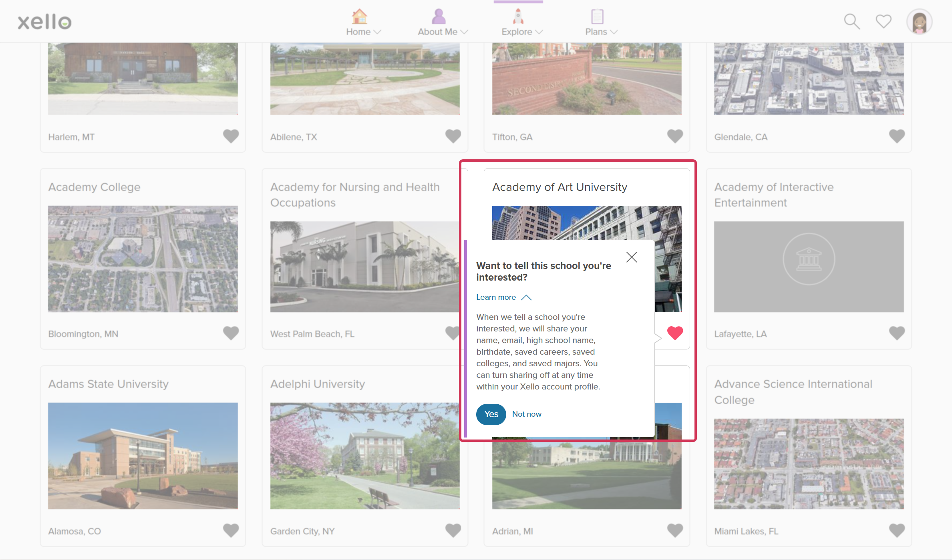Close the interest popup with the X

pyautogui.click(x=632, y=257)
